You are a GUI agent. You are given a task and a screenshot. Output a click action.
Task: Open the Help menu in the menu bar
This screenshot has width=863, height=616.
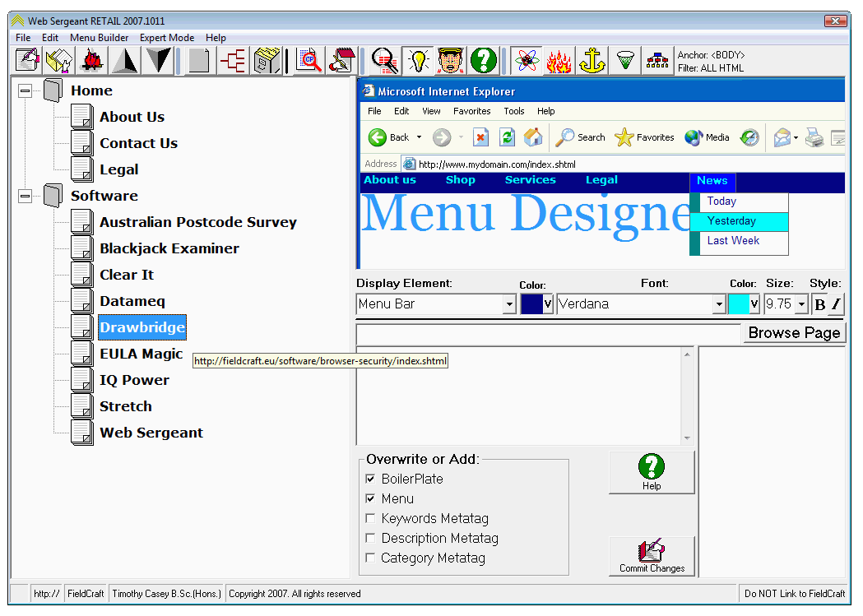(216, 38)
